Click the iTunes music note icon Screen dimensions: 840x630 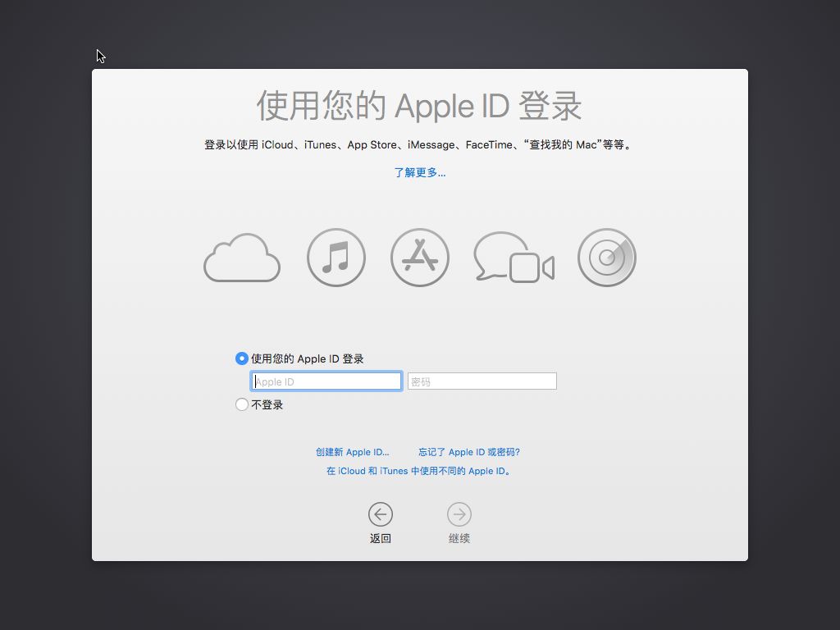(x=336, y=257)
